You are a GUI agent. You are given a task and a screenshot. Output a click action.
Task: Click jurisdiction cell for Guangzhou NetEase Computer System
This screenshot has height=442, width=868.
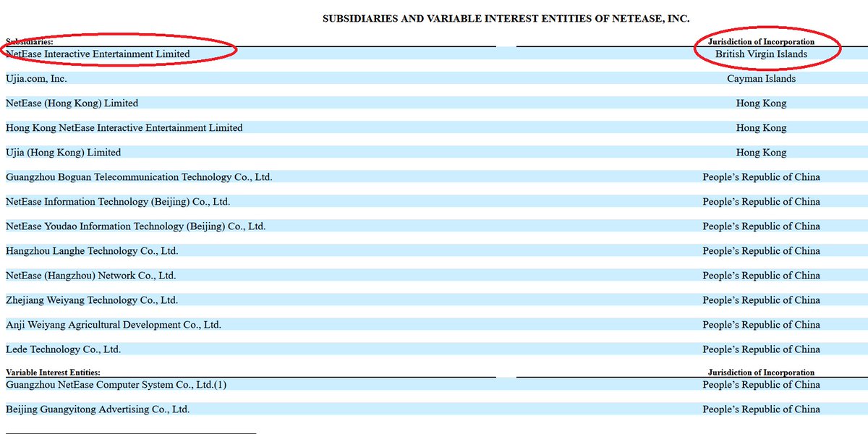(761, 384)
